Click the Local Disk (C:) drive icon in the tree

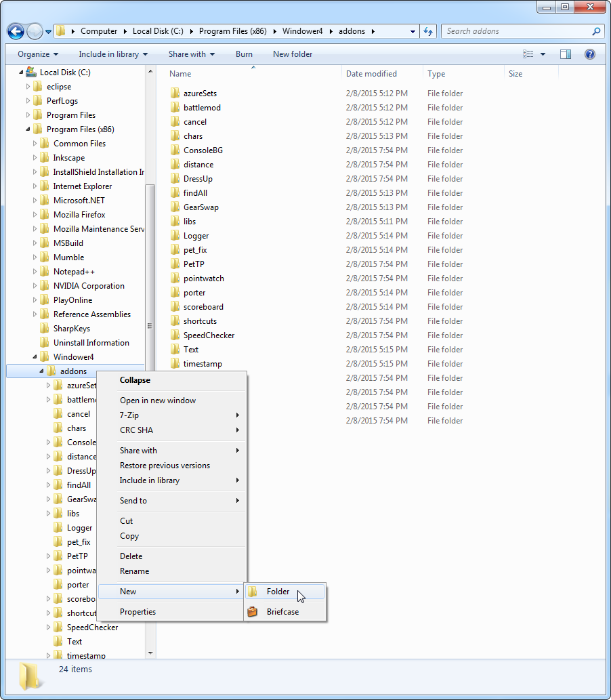click(x=30, y=72)
